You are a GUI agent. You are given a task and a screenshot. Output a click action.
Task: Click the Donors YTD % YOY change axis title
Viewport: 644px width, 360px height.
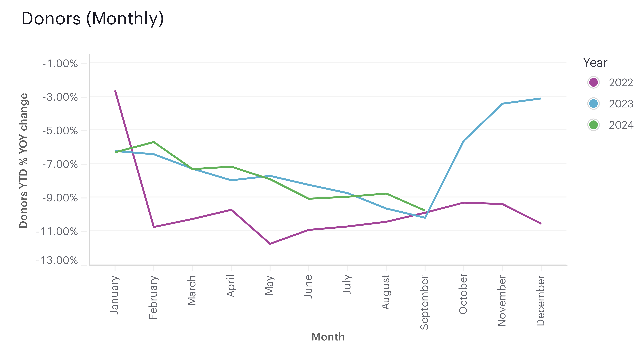tap(24, 160)
